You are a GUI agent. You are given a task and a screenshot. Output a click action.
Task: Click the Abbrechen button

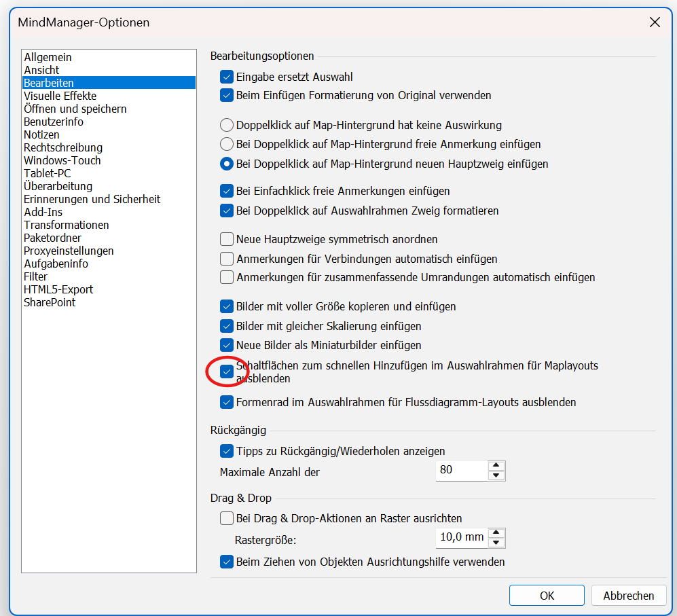coord(628,596)
